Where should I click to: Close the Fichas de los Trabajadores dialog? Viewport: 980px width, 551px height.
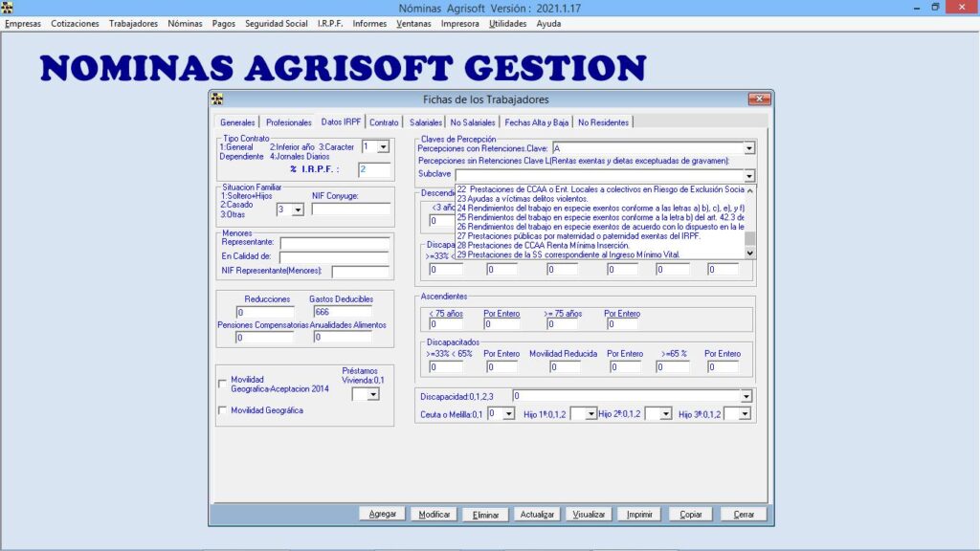click(x=759, y=99)
